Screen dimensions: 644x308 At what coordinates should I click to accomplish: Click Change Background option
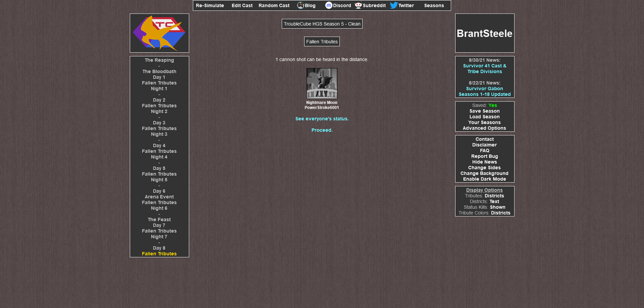point(485,173)
